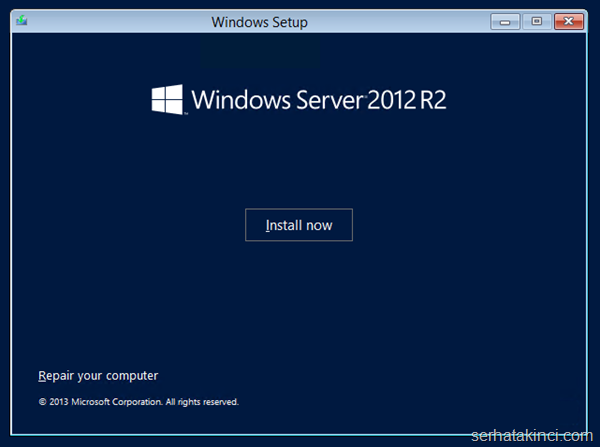
Task: Click the trademark symbol under the Windows logo
Action: pyautogui.click(x=185, y=114)
